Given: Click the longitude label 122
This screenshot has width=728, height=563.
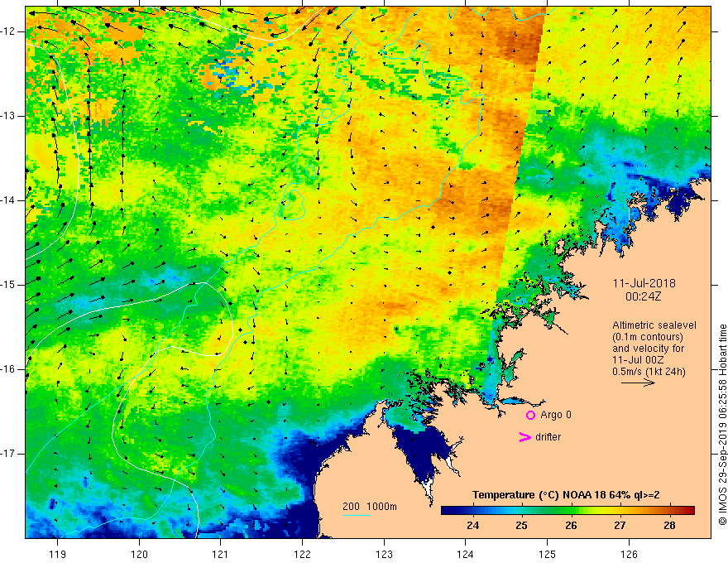Looking at the screenshot, I should (302, 554).
